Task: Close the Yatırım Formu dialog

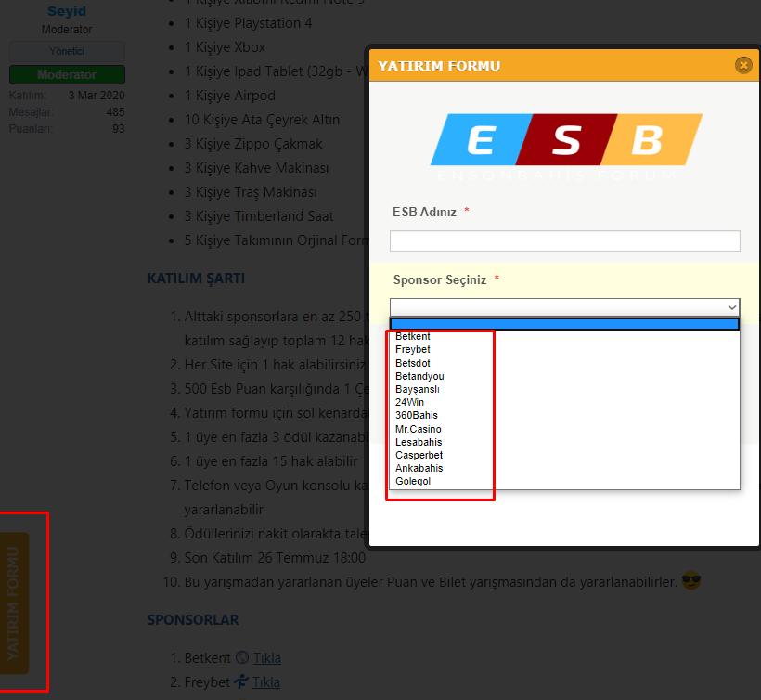Action: pos(743,65)
